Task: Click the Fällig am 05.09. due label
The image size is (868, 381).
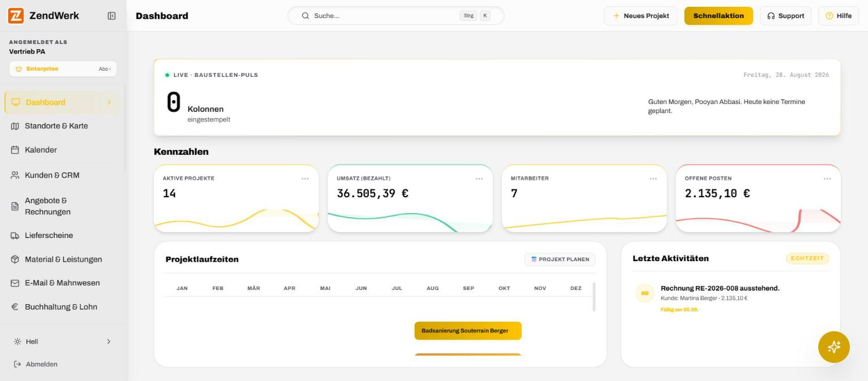Action: coord(679,310)
